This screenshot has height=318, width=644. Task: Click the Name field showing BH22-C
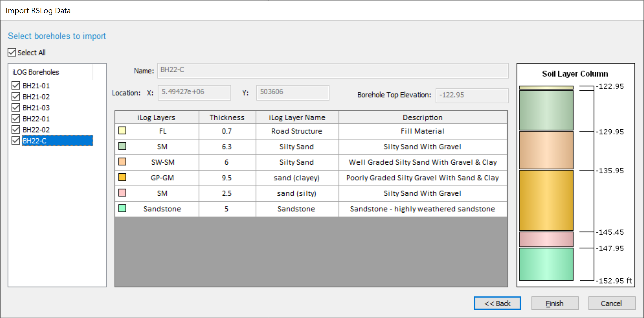click(x=333, y=70)
